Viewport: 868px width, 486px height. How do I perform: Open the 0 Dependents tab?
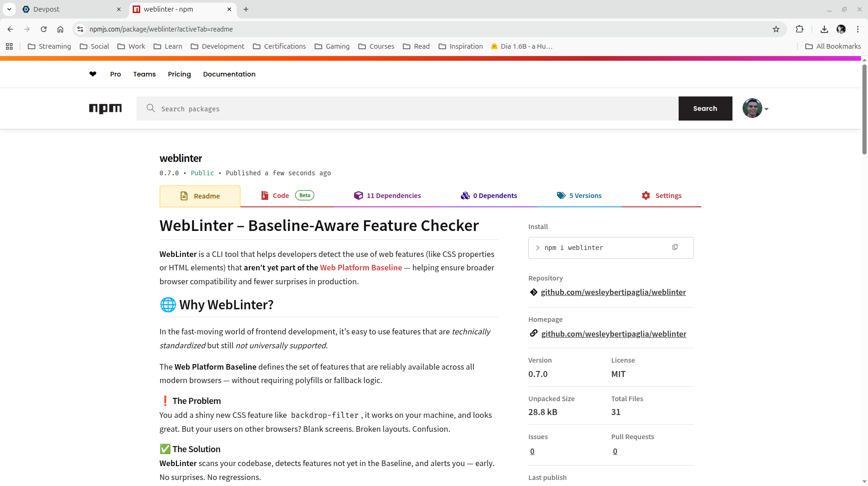coord(489,196)
